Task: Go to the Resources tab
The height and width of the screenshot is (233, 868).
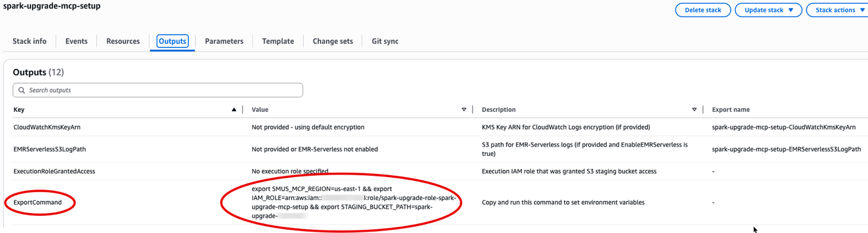Action: 123,41
